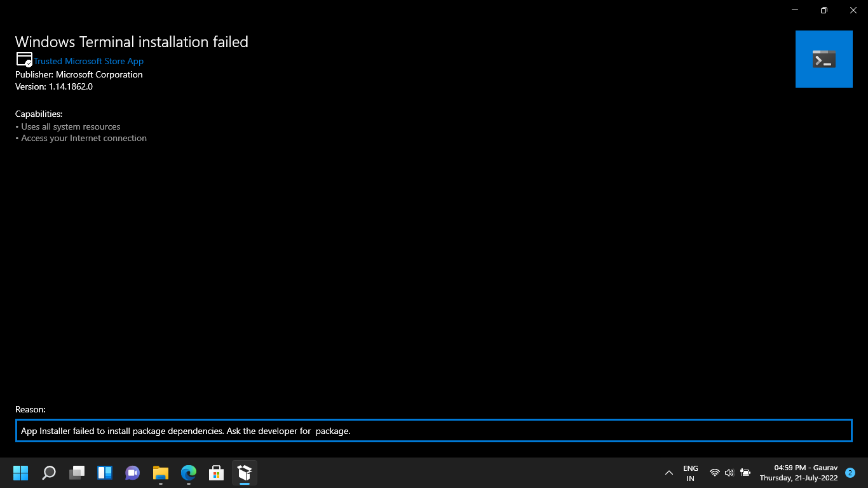868x488 pixels.
Task: Click the Trusted Microsoft Store App badge icon
Action: 23,58
